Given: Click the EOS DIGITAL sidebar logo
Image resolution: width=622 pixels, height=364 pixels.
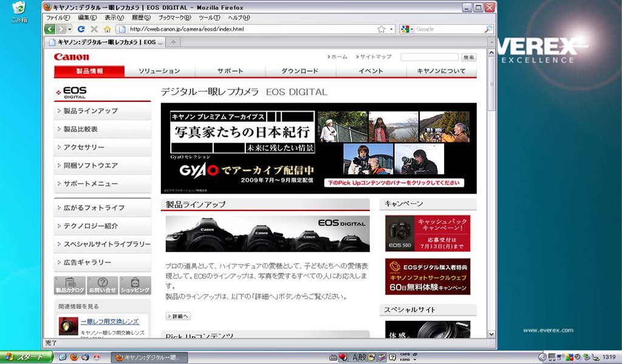Looking at the screenshot, I should (72, 92).
